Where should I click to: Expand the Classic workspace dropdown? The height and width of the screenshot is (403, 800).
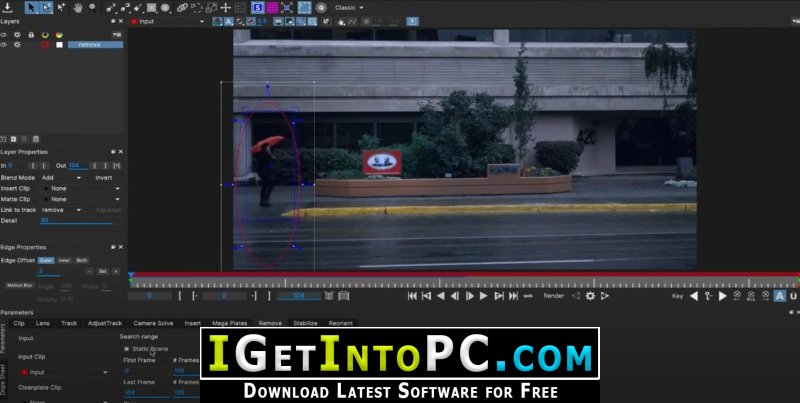349,8
